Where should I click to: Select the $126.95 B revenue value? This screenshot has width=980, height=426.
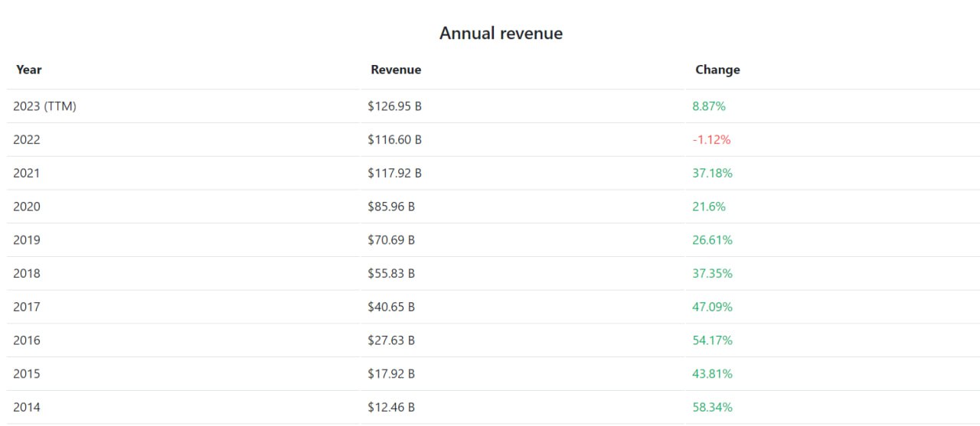(x=394, y=106)
